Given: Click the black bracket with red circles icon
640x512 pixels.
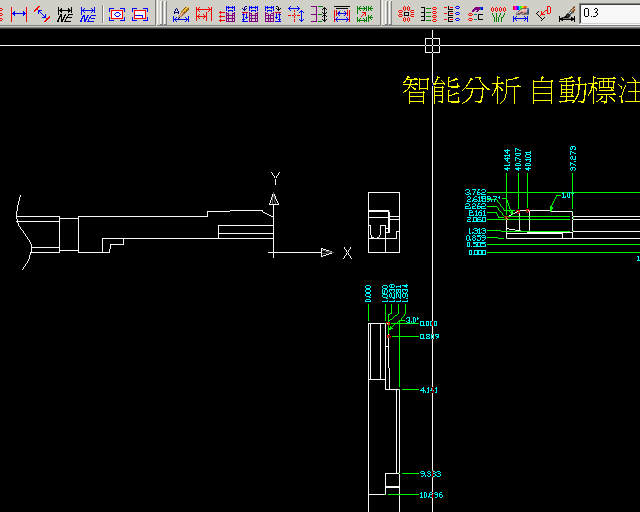Looking at the screenshot, I should [429, 14].
